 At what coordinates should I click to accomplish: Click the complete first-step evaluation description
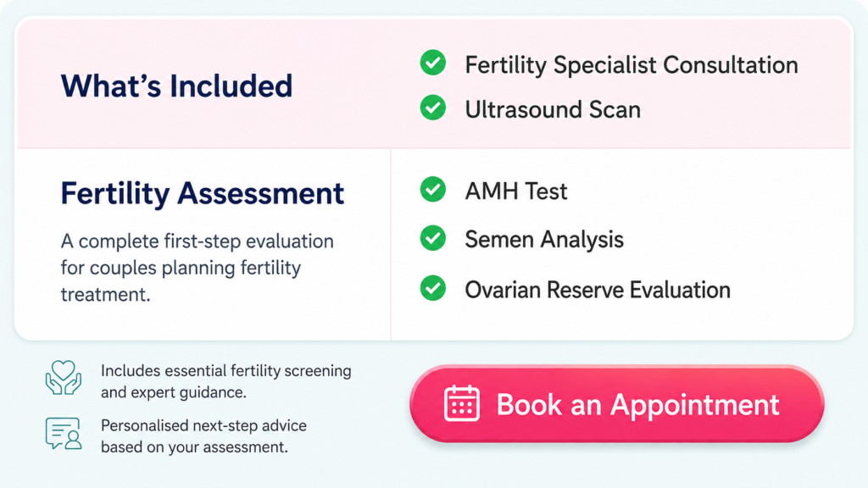pyautogui.click(x=197, y=268)
